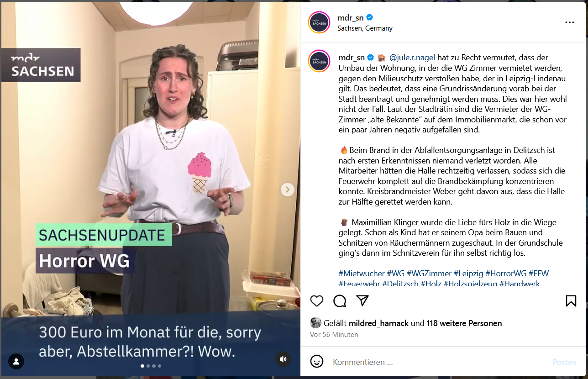Save the post with the bookmark icon
Viewport: 588px width, 379px height.
click(x=571, y=301)
